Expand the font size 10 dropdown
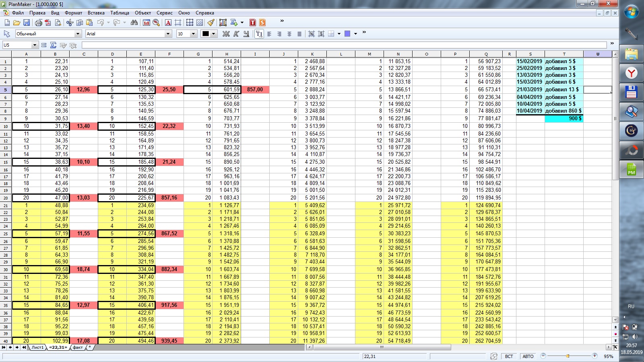This screenshot has height=362, width=644. point(193,34)
